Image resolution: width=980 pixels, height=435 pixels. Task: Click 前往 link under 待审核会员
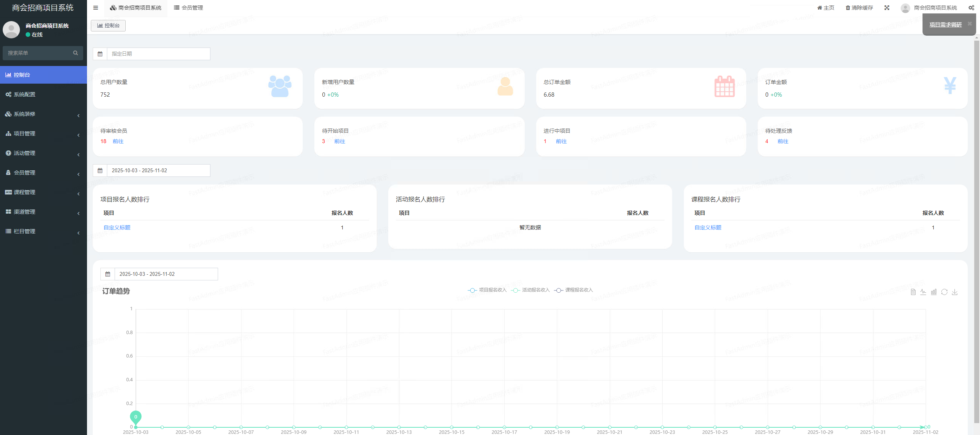point(118,141)
